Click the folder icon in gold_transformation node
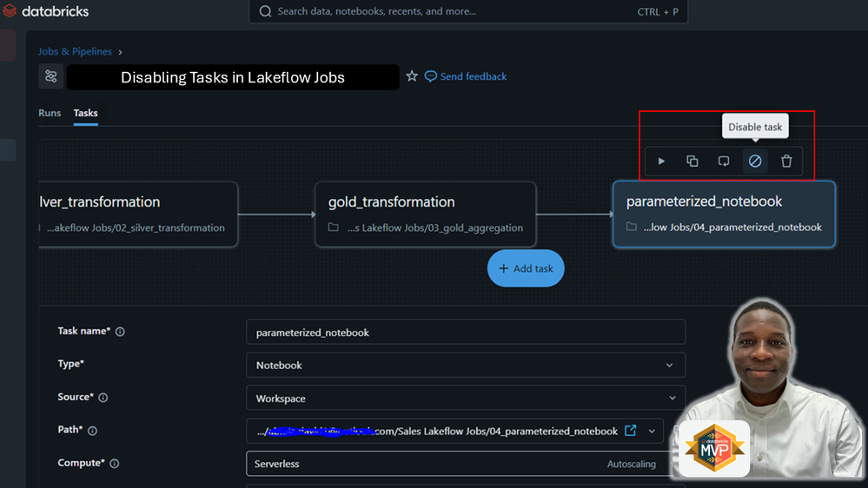The height and width of the screenshot is (488, 868). point(334,228)
